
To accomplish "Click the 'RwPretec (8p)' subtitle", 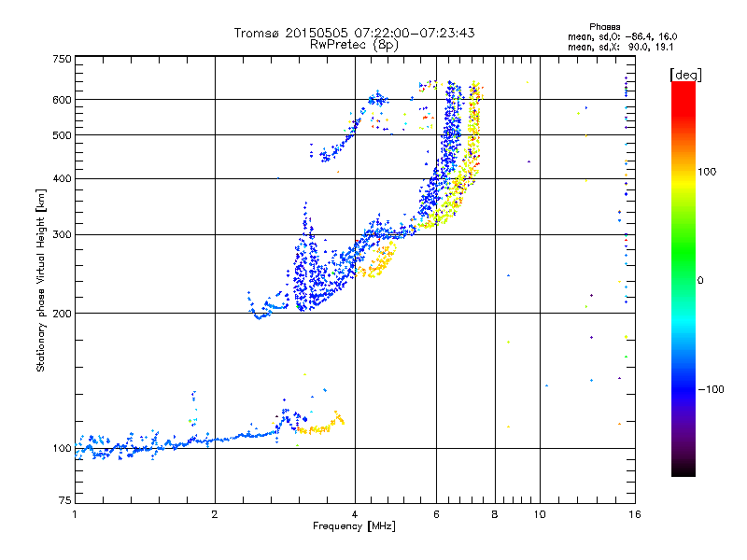I will (354, 45).
